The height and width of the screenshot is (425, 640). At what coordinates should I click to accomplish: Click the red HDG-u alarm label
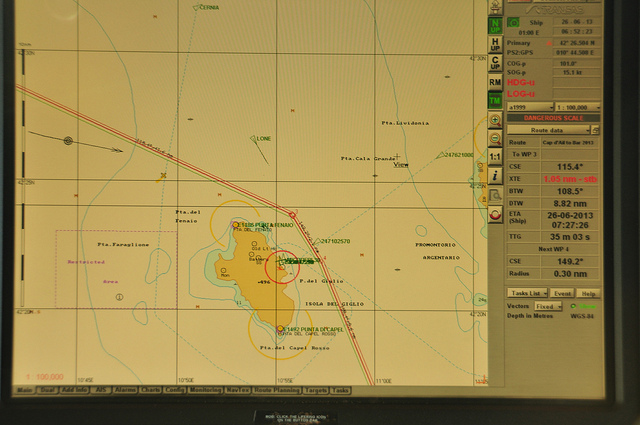520,82
